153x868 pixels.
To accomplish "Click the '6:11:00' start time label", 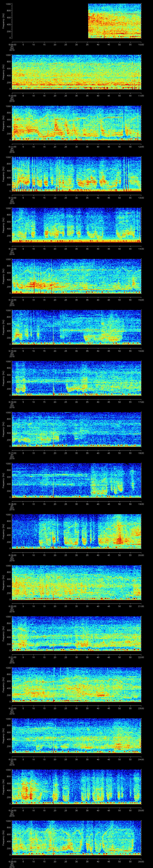I will pos(12,147).
